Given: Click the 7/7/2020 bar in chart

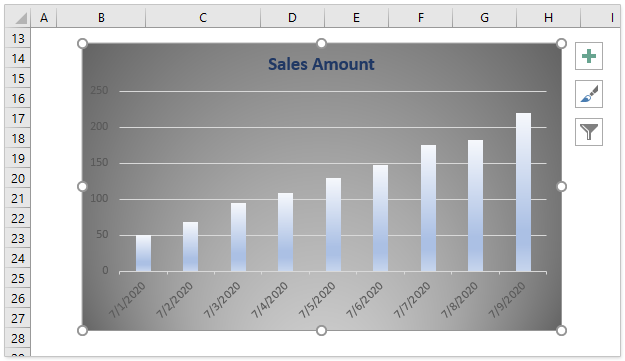Looking at the screenshot, I should tap(428, 208).
